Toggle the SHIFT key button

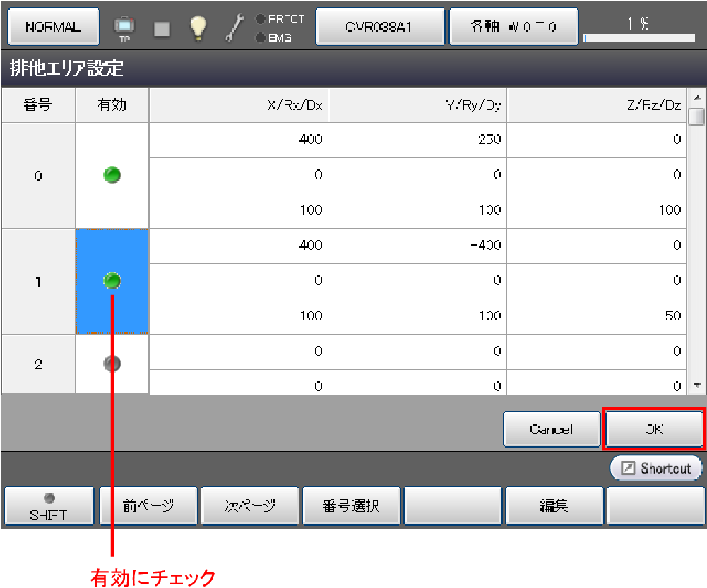click(49, 506)
